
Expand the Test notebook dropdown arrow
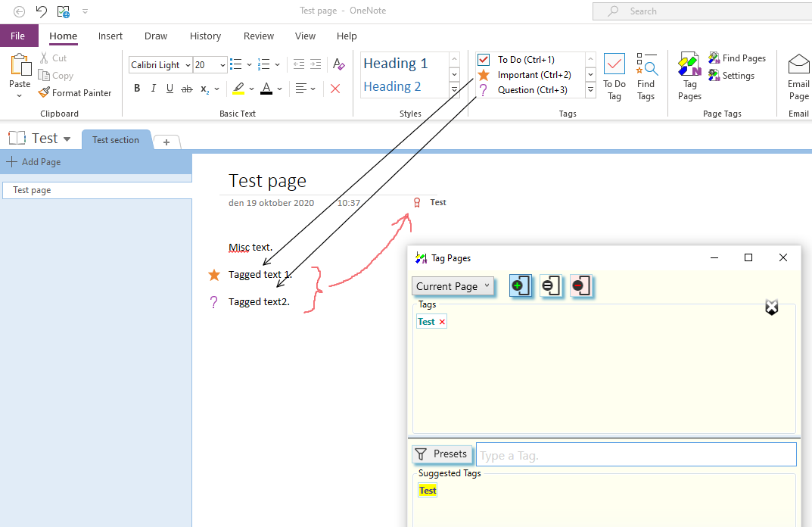point(67,139)
